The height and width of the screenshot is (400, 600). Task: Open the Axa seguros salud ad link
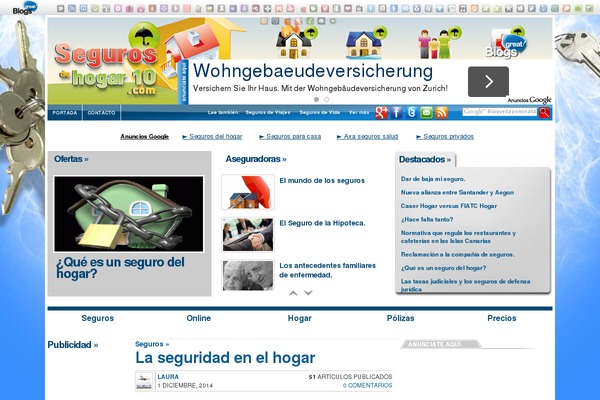click(367, 137)
